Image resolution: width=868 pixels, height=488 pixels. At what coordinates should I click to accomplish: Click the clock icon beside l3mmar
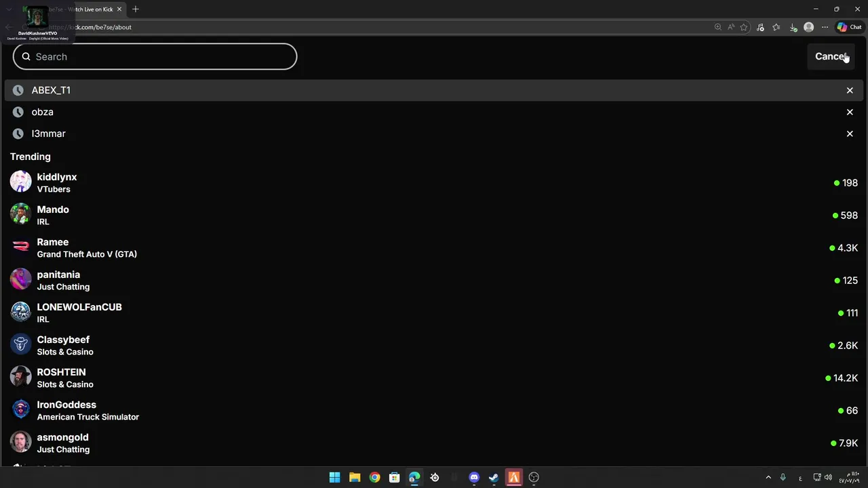point(18,134)
